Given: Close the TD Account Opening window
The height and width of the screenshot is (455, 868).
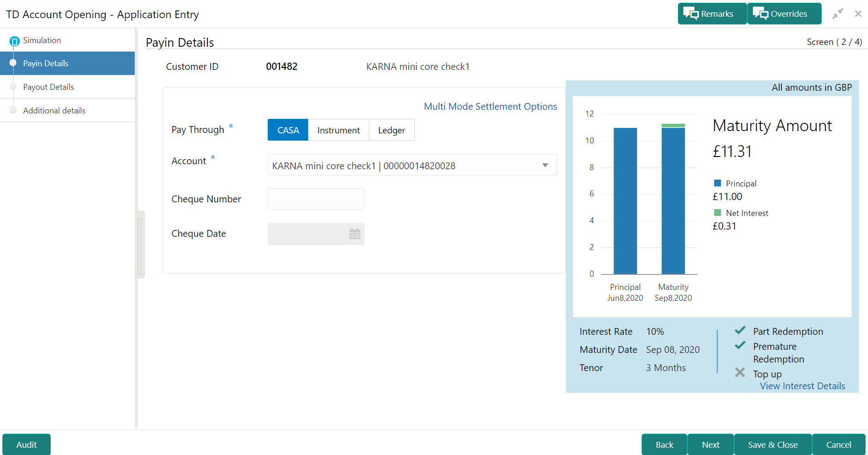Looking at the screenshot, I should (858, 14).
